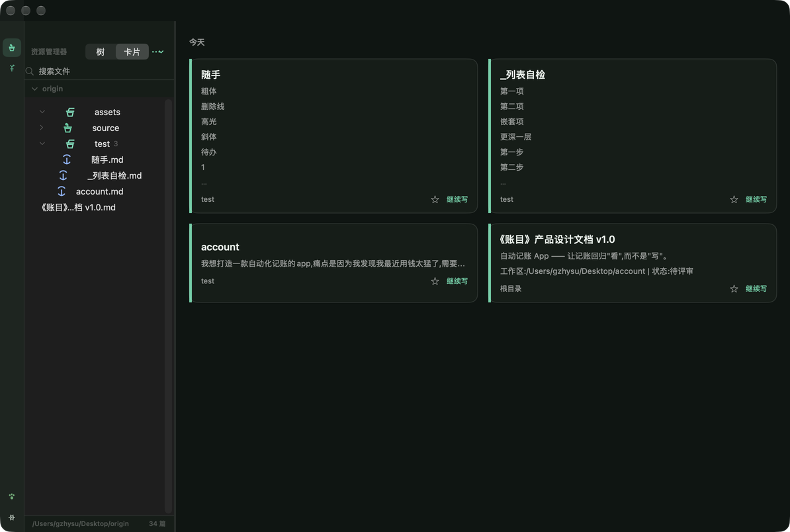Viewport: 790px width, 532px height.
Task: Collapse the origin root section
Action: click(x=34, y=89)
